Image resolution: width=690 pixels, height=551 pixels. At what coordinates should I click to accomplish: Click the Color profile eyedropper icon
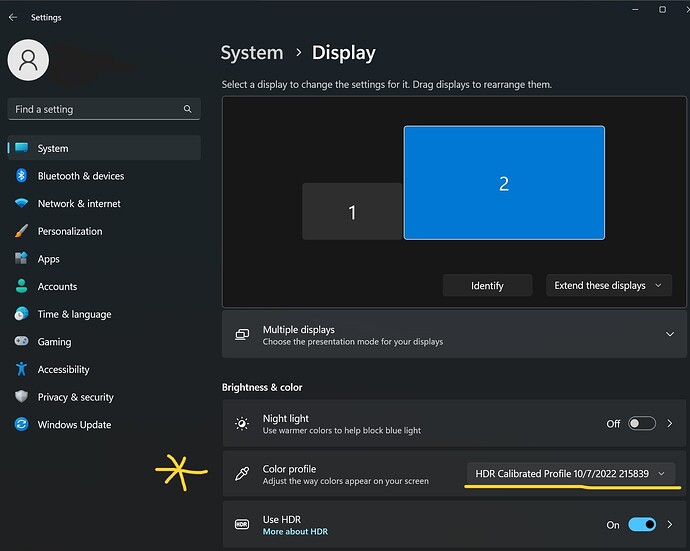click(242, 474)
